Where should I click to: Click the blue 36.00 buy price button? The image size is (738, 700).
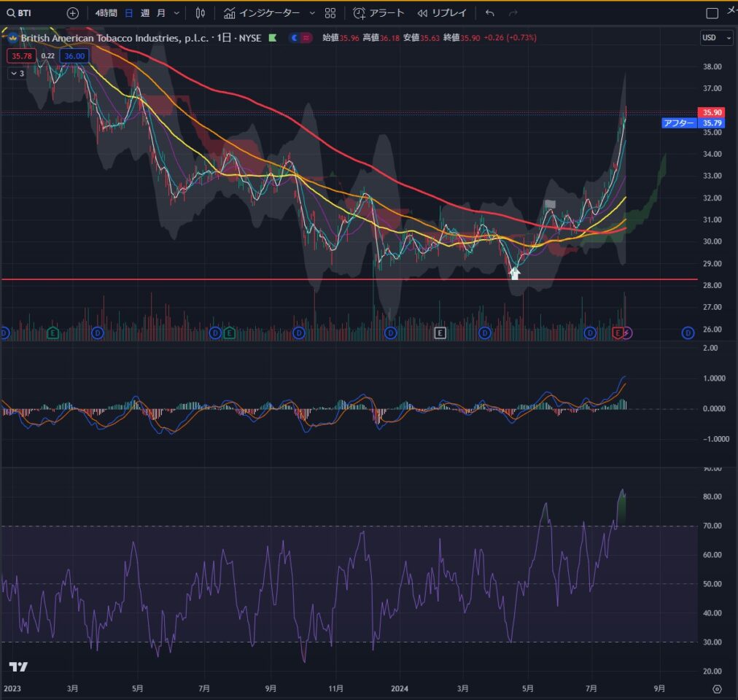[74, 56]
